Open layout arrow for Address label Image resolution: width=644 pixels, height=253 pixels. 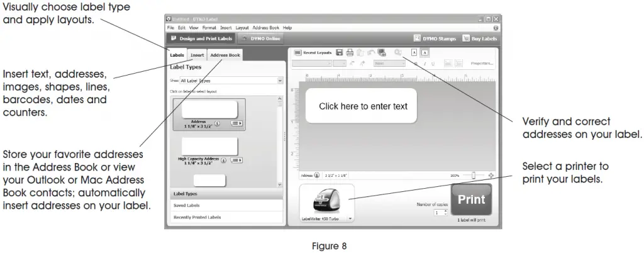[x=236, y=123]
